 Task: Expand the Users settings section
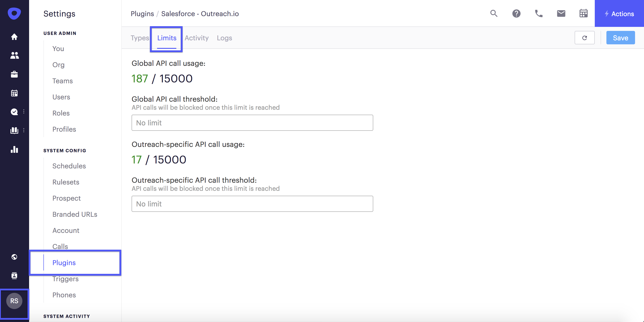(x=61, y=97)
